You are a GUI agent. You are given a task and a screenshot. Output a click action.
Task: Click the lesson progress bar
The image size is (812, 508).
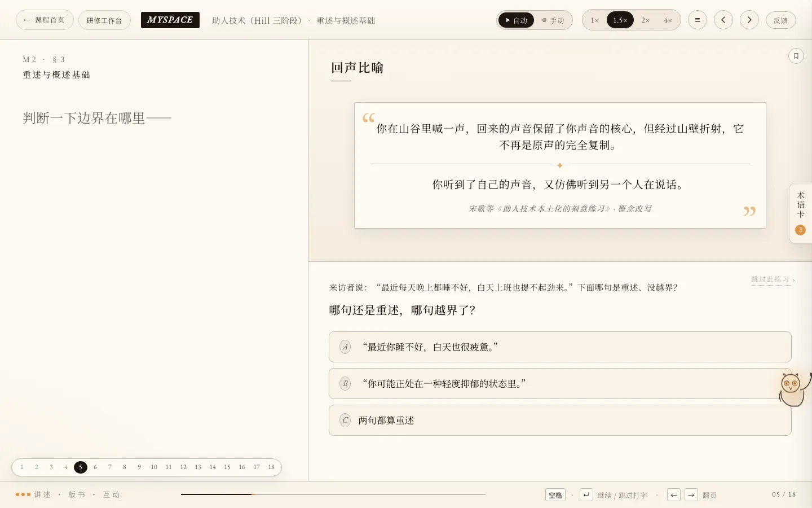point(333,494)
